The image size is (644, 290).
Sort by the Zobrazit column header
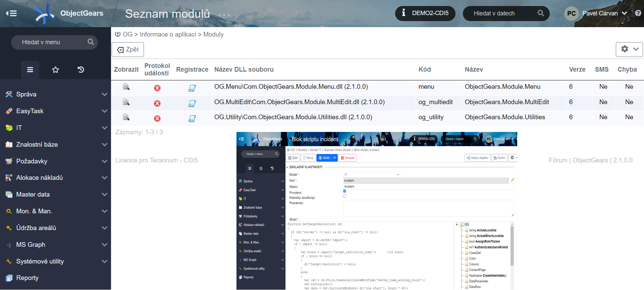[x=126, y=70]
